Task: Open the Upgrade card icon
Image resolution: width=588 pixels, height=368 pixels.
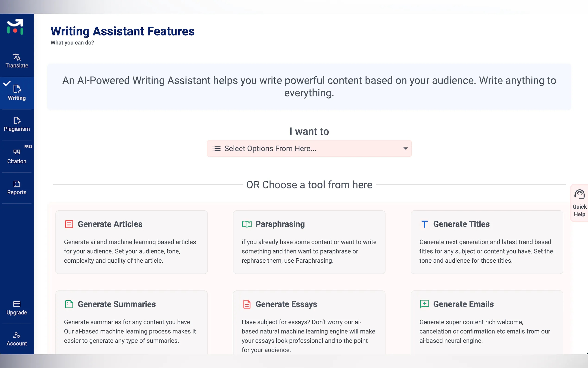Action: (x=17, y=304)
